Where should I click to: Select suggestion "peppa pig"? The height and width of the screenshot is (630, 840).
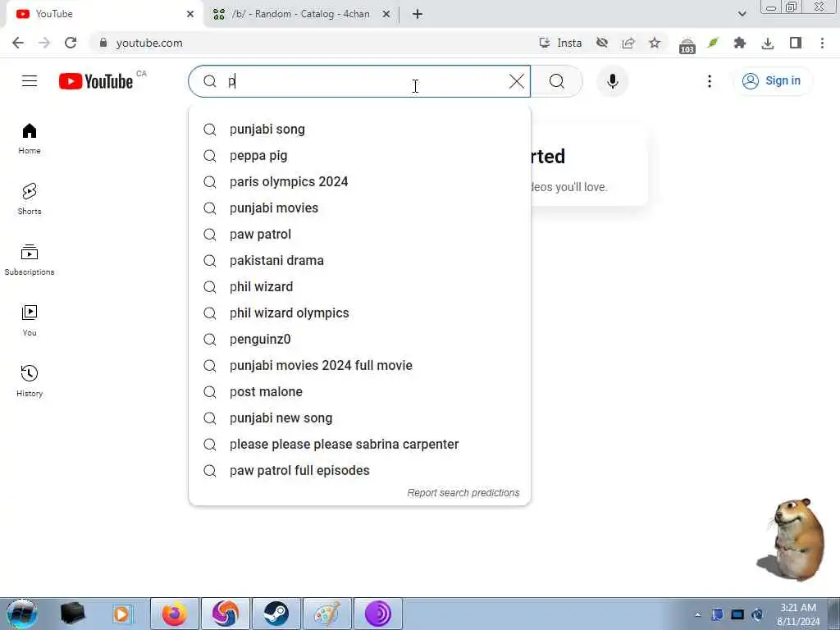(x=359, y=155)
